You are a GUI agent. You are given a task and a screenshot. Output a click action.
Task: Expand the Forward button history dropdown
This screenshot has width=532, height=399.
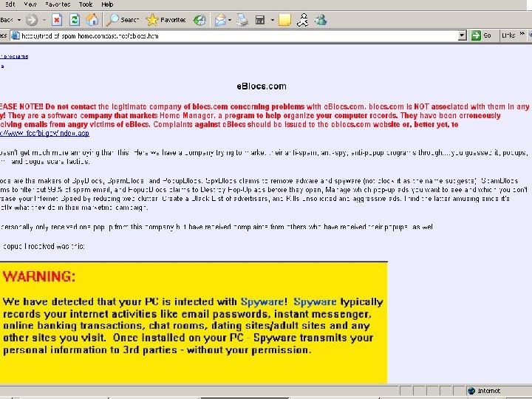(44, 20)
